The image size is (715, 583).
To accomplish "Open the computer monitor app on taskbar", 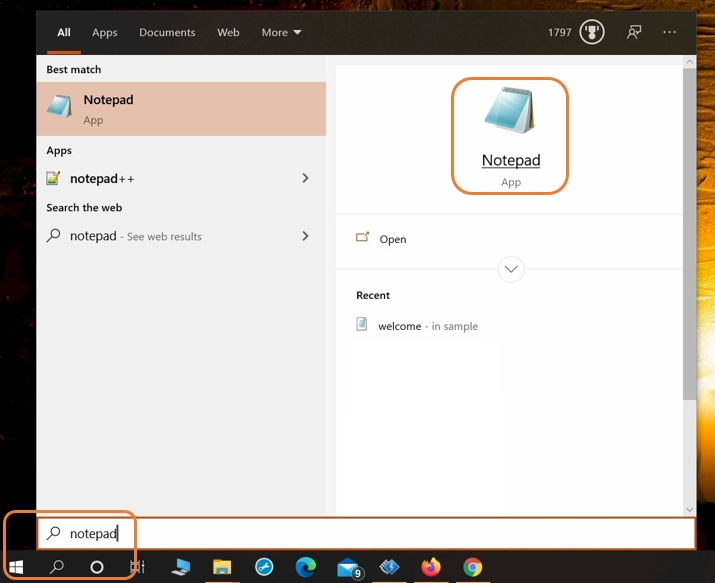I will click(x=181, y=567).
